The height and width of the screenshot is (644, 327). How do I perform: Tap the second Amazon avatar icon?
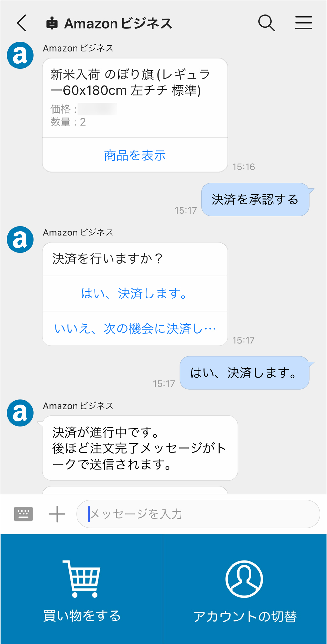[x=20, y=239]
